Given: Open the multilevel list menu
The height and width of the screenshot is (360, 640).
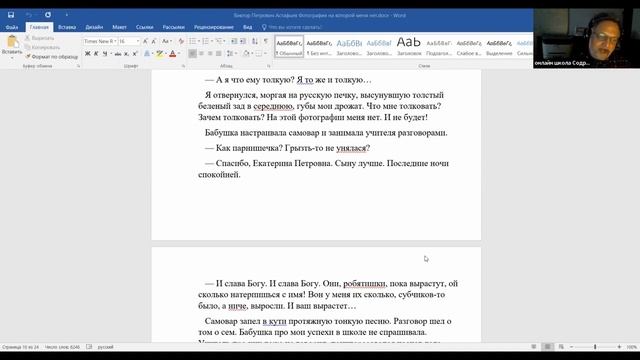Looking at the screenshot, I should 219,41.
